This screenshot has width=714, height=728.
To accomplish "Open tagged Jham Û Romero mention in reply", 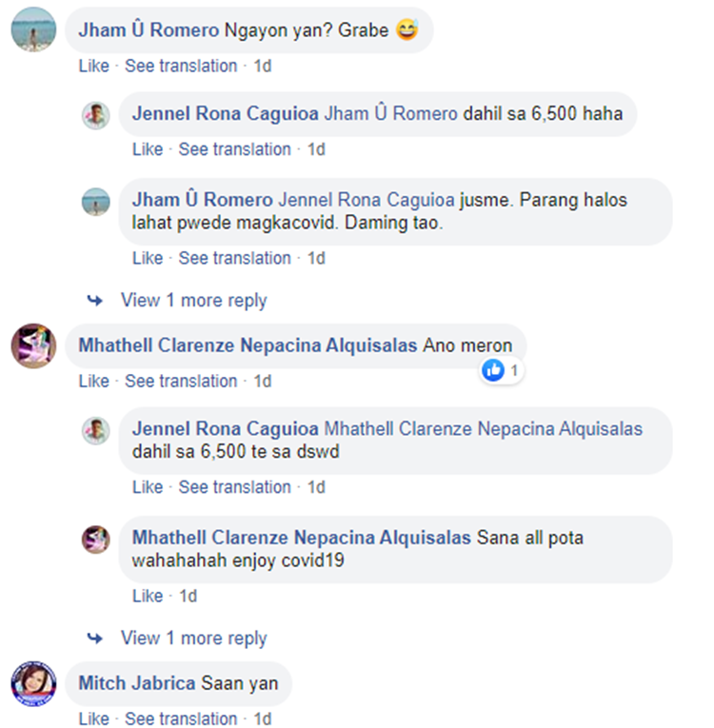I will 390,114.
